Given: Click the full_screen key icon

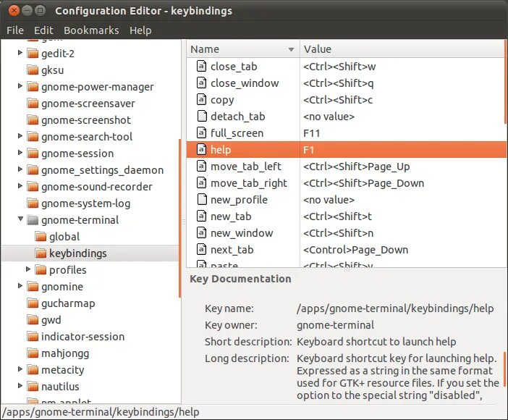Looking at the screenshot, I should tap(201, 133).
